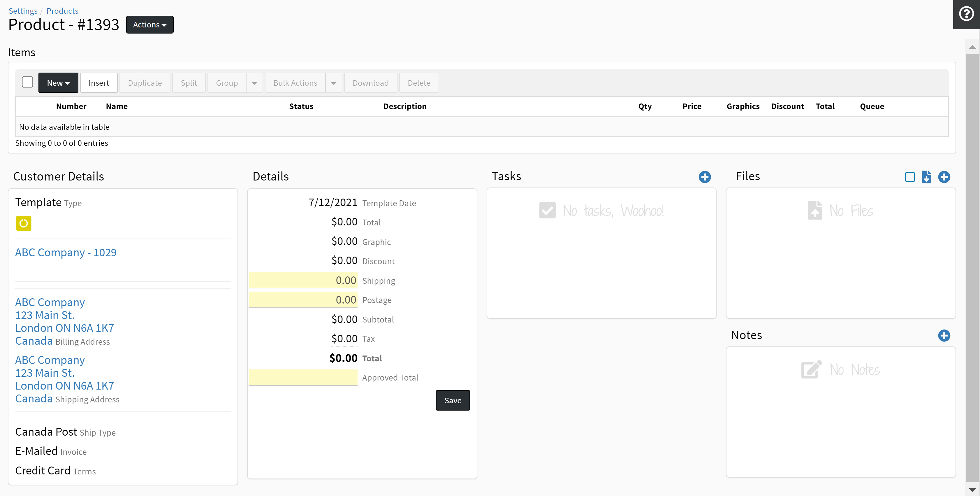Click the Shipping amount field
The height and width of the screenshot is (496, 980).
tap(303, 280)
